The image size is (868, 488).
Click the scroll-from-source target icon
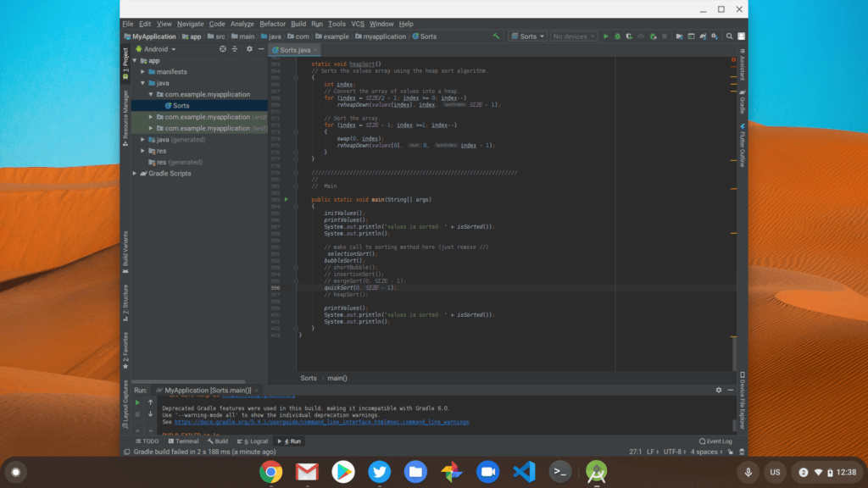pos(223,49)
